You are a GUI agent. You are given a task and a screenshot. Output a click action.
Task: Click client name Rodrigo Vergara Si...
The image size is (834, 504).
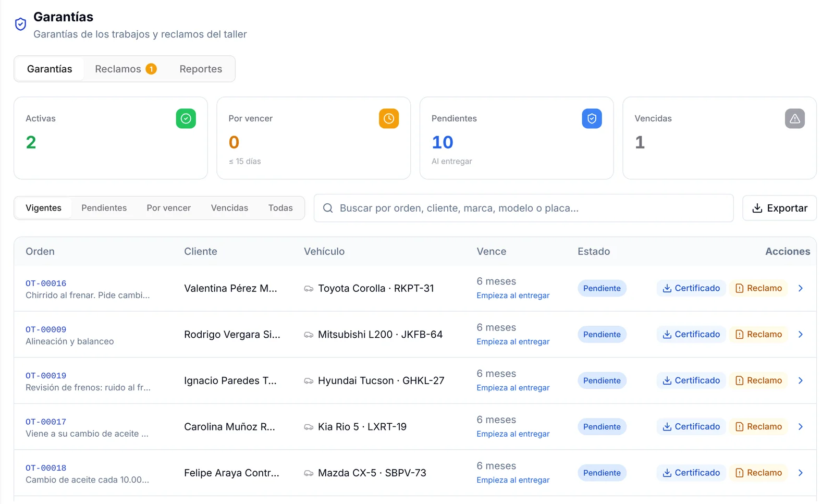click(x=232, y=335)
